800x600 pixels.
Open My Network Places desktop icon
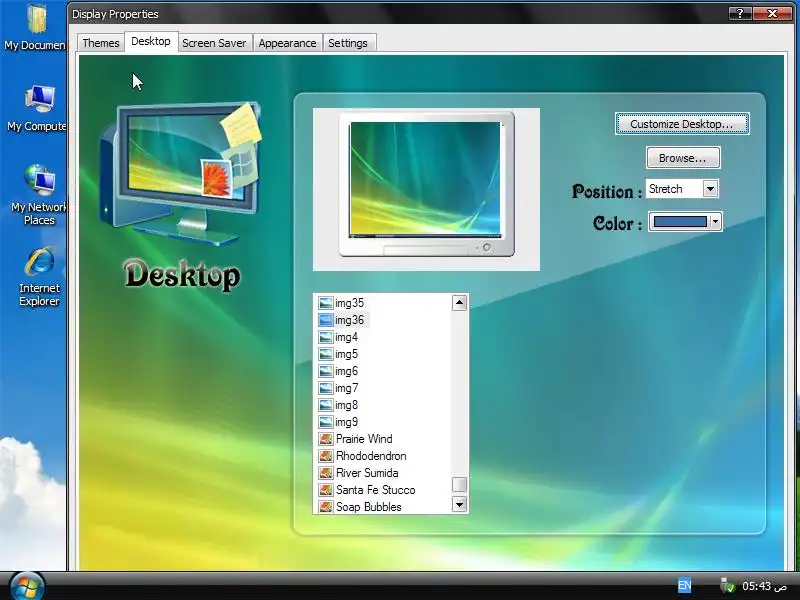[39, 195]
